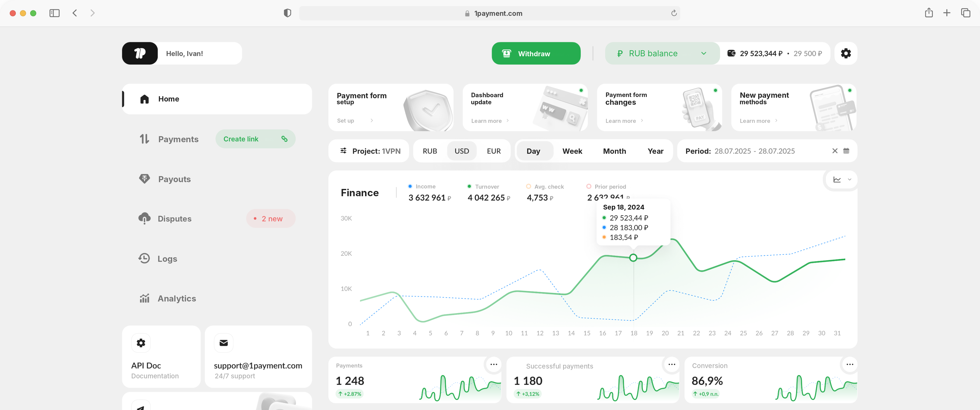Click the wallet icon beside 29 523,344 ₽

(x=731, y=53)
